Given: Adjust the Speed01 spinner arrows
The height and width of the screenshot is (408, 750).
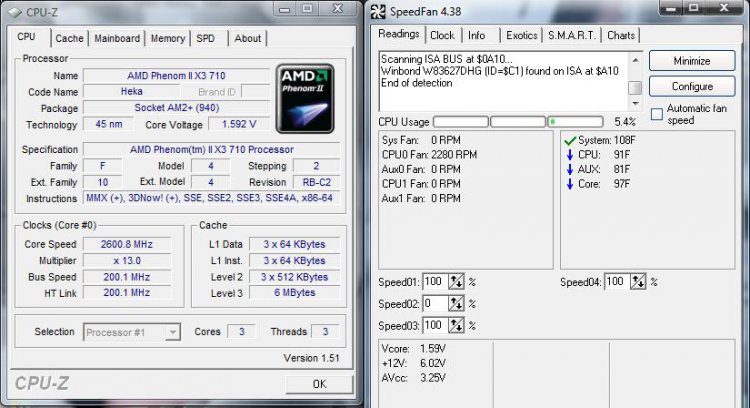Looking at the screenshot, I should click(x=456, y=282).
